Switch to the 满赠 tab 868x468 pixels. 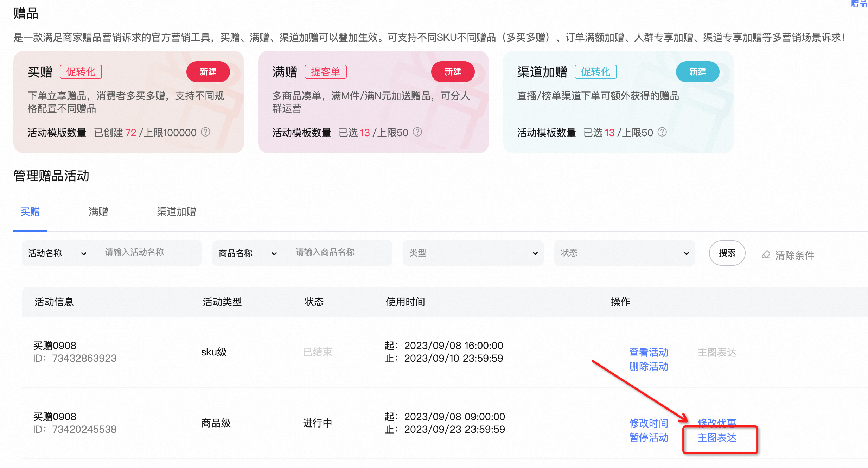click(x=98, y=211)
